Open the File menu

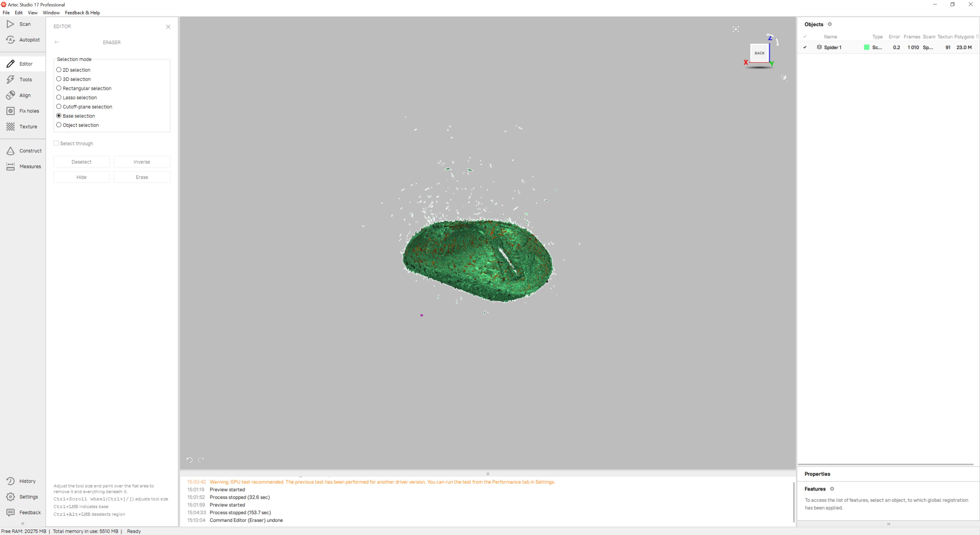pos(6,13)
